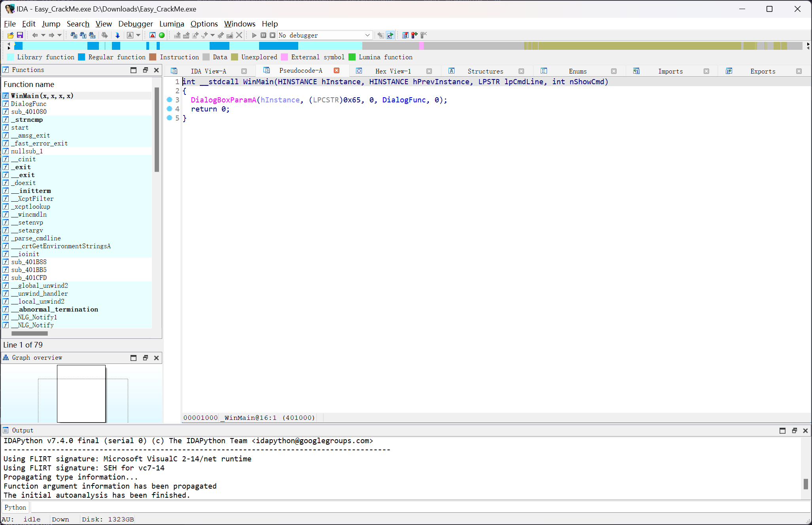Pause the debugger process
Image resolution: width=812 pixels, height=525 pixels.
(x=263, y=35)
